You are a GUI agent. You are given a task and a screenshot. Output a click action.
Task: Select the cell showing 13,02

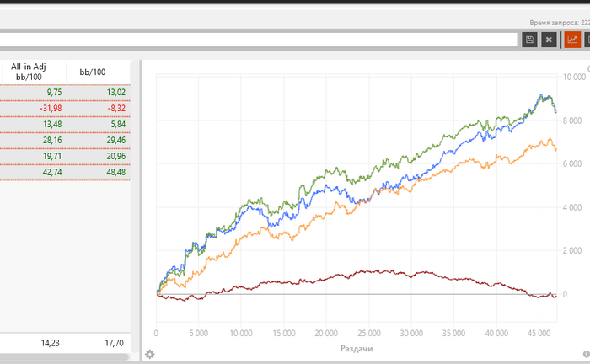[116, 93]
